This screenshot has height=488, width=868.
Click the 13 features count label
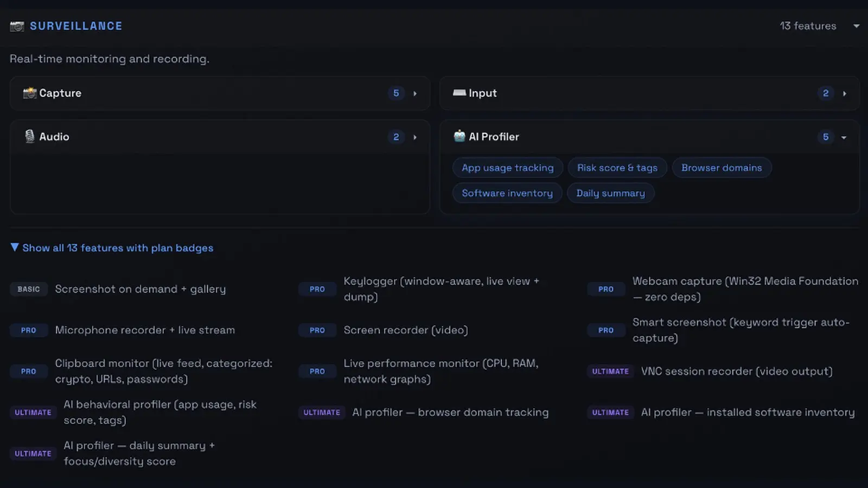coord(808,26)
